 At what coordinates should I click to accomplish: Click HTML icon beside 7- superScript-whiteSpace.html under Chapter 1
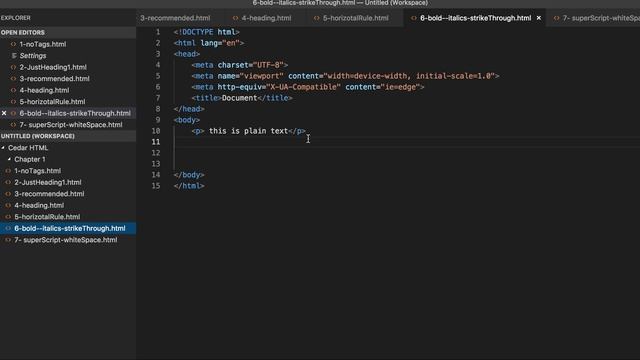pos(8,240)
